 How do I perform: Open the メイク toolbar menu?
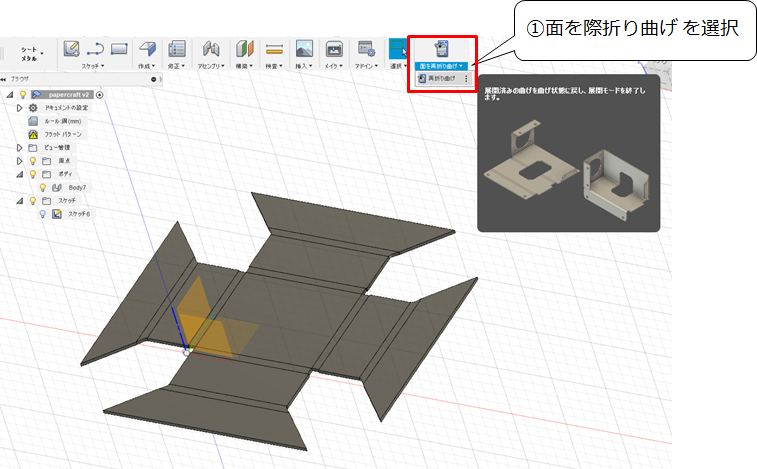click(334, 66)
